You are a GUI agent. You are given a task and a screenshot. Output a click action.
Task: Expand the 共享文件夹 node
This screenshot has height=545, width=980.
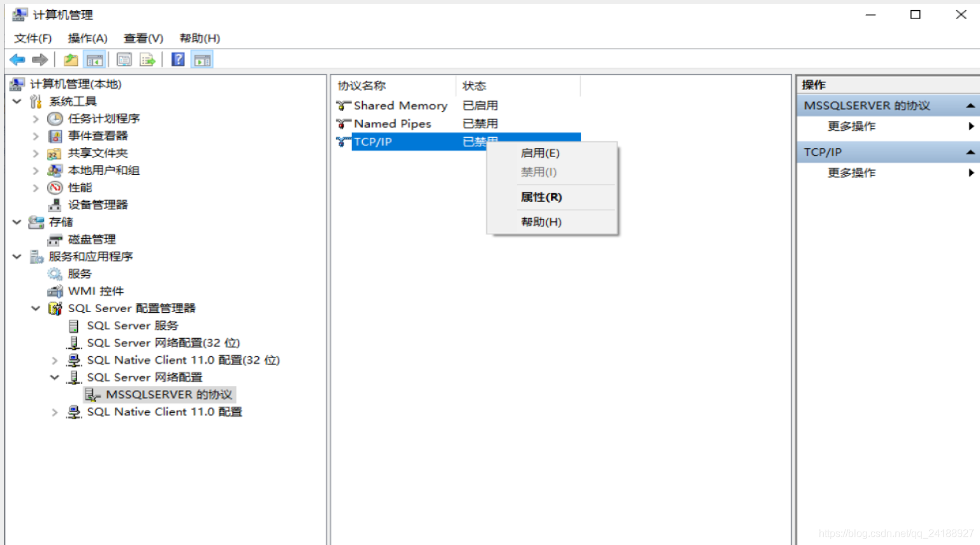pyautogui.click(x=36, y=153)
